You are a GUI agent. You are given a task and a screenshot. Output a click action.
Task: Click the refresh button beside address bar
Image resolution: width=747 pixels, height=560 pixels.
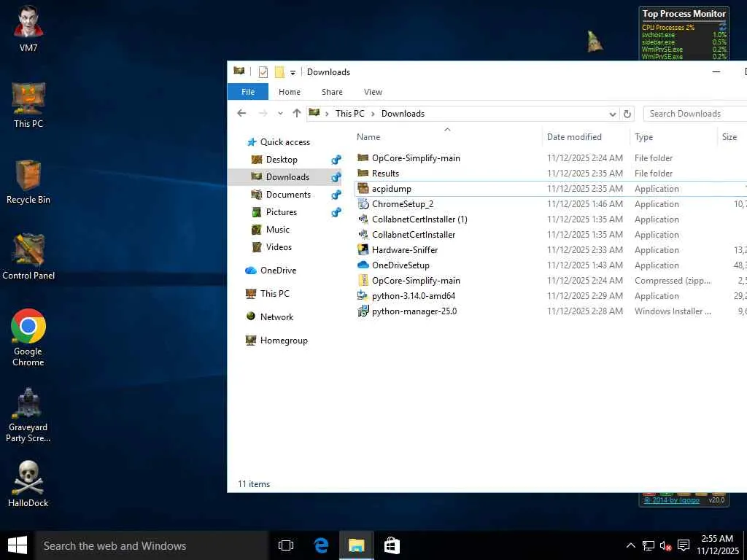click(x=627, y=114)
